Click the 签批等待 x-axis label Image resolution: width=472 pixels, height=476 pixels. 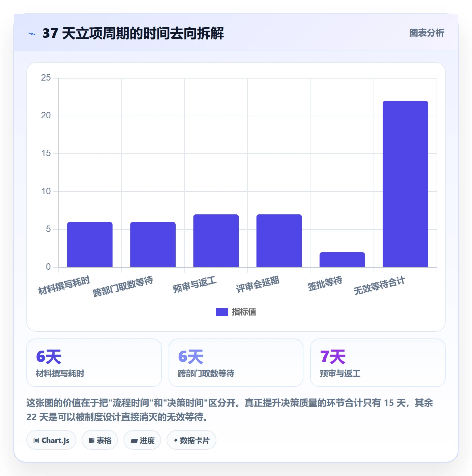325,284
